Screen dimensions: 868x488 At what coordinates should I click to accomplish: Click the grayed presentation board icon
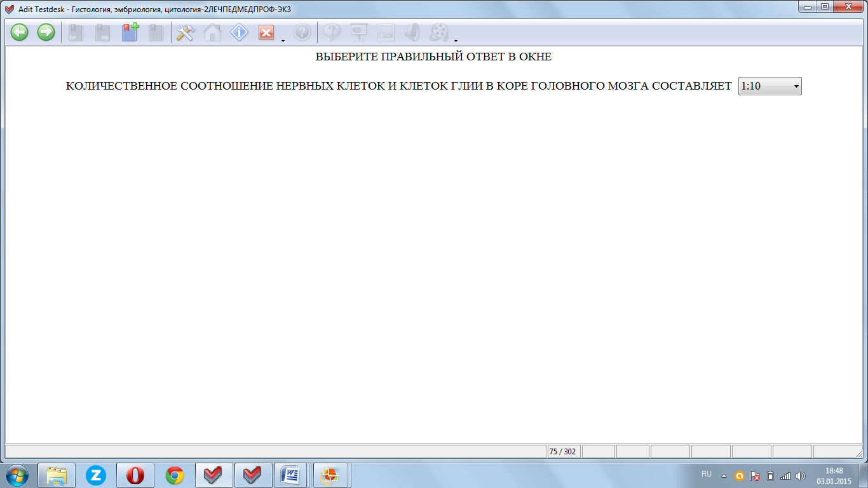(359, 32)
